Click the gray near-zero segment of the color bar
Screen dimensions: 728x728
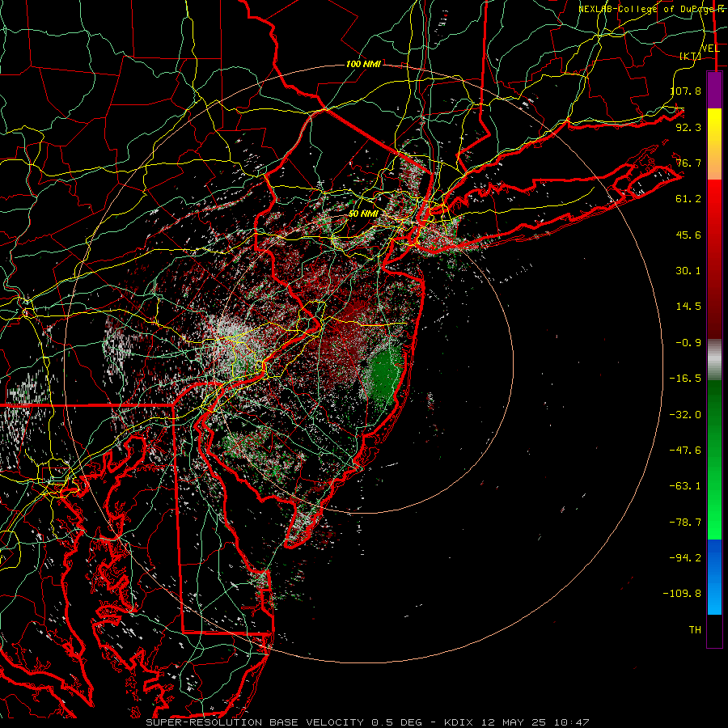coord(714,360)
